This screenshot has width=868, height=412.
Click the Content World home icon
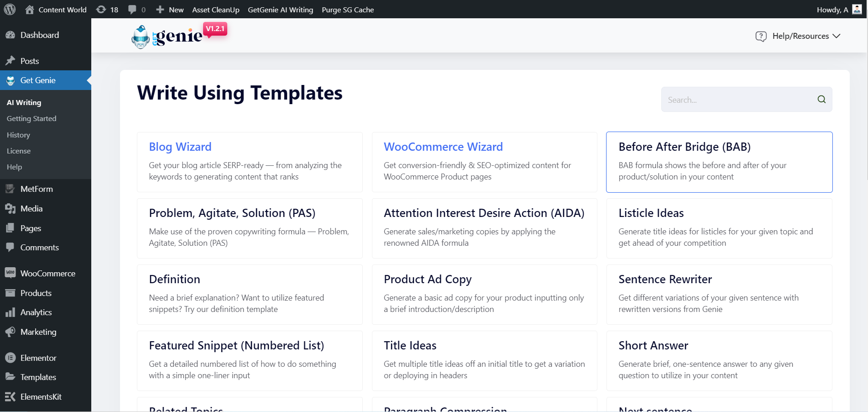pos(30,10)
